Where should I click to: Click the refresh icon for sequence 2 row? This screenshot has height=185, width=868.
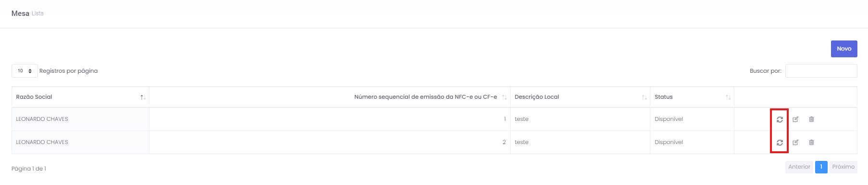(x=780, y=143)
